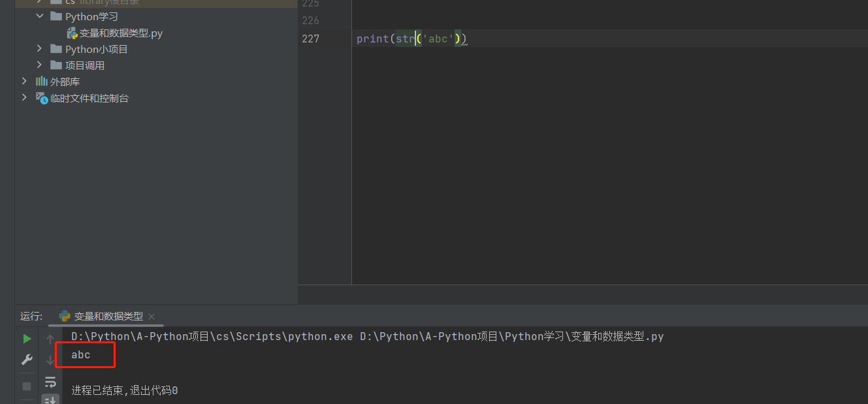868x404 pixels.
Task: Click the scratches and consoles icon
Action: [x=42, y=98]
